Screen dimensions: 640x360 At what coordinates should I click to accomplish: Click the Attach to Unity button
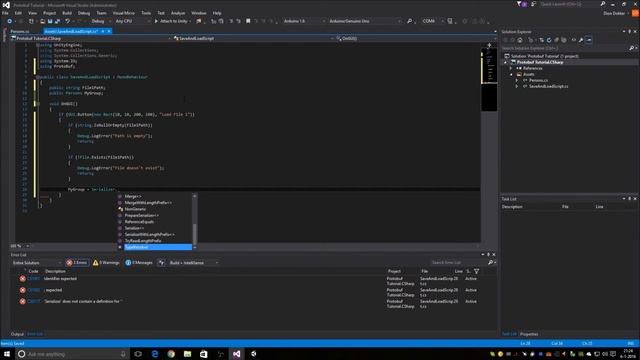pyautogui.click(x=171, y=21)
